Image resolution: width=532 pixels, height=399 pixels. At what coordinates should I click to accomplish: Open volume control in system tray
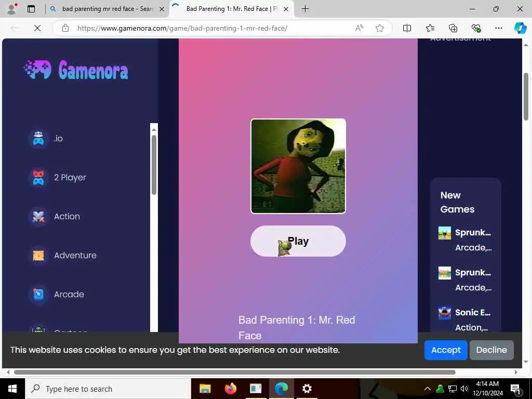[x=464, y=389]
